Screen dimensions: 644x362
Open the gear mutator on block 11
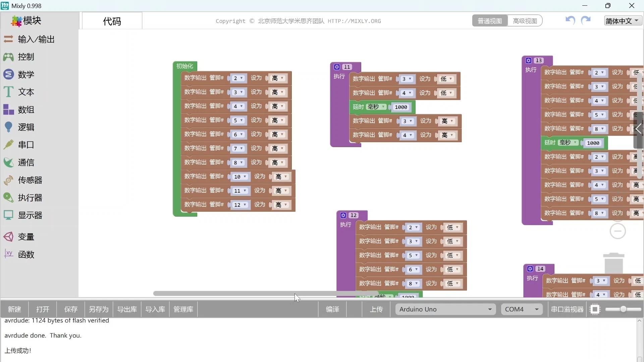tap(337, 67)
